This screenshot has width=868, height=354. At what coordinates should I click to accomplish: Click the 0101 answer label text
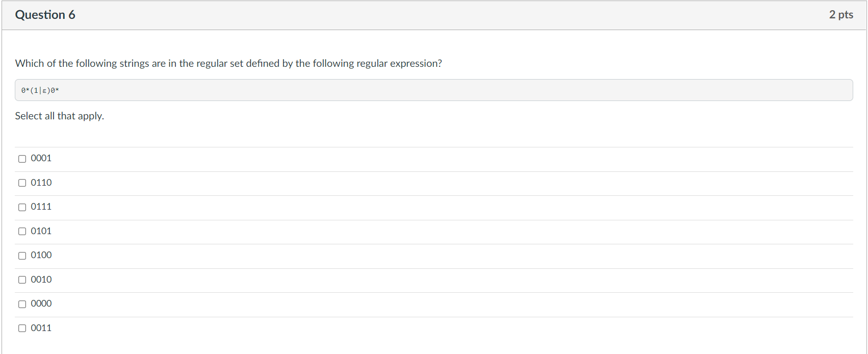pyautogui.click(x=41, y=231)
